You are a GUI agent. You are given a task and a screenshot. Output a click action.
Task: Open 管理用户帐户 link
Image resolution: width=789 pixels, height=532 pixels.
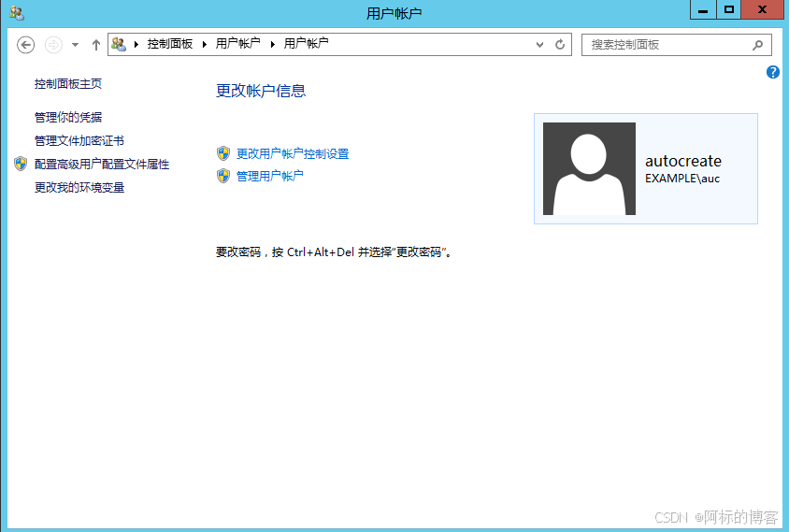pyautogui.click(x=270, y=176)
